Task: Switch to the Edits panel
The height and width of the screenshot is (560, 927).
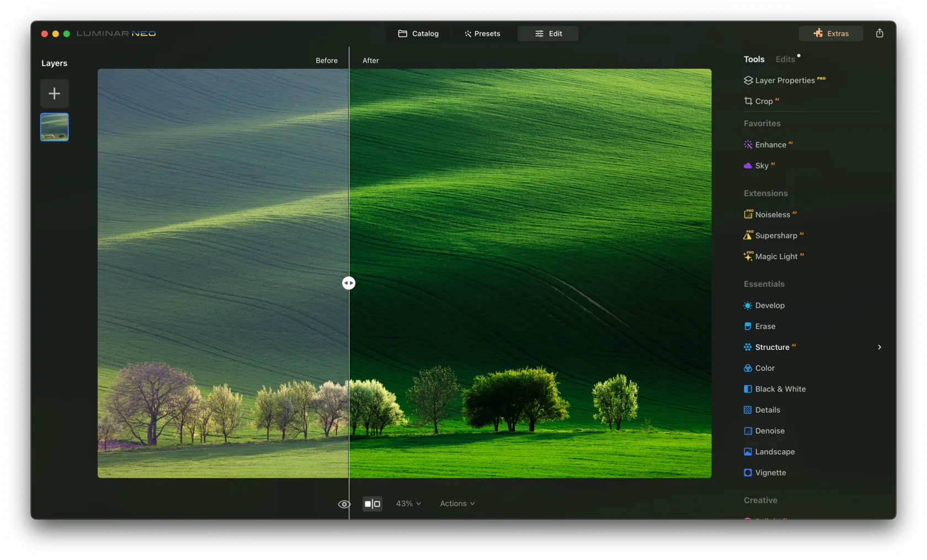Action: pos(785,60)
